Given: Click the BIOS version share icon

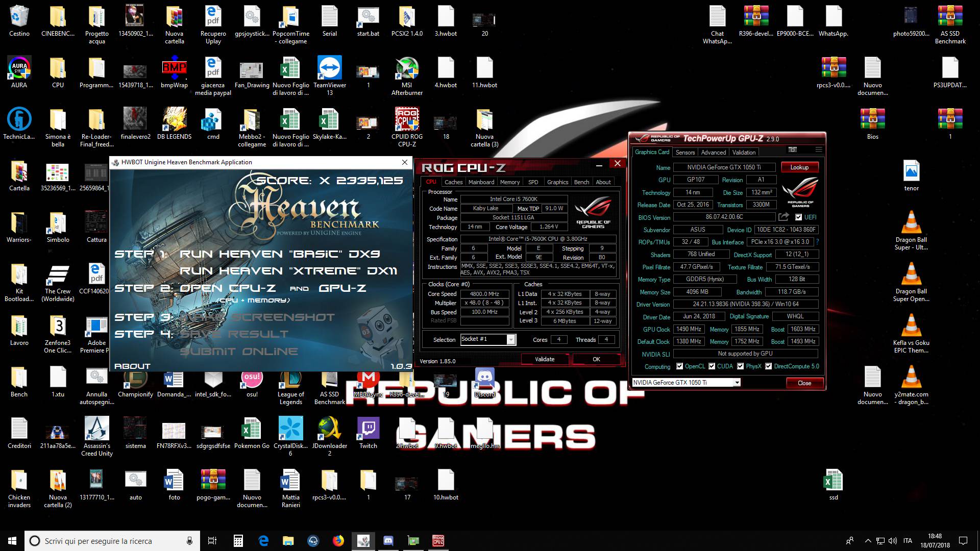Looking at the screenshot, I should tap(783, 217).
